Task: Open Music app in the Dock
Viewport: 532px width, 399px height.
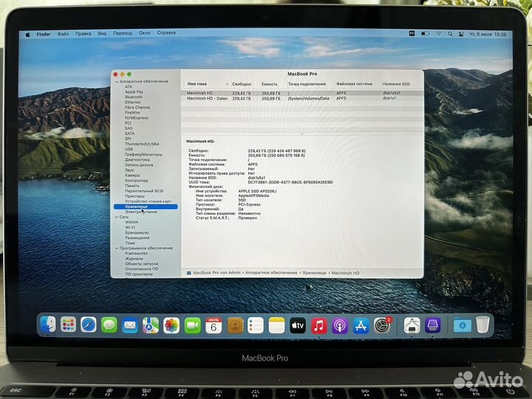Action: coord(318,326)
